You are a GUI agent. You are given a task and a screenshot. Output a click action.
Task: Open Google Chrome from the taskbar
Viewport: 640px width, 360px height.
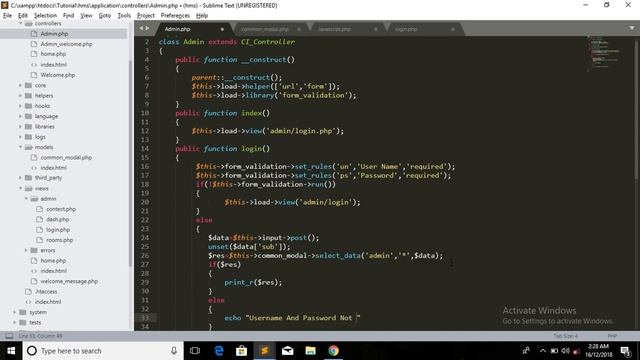(x=333, y=351)
